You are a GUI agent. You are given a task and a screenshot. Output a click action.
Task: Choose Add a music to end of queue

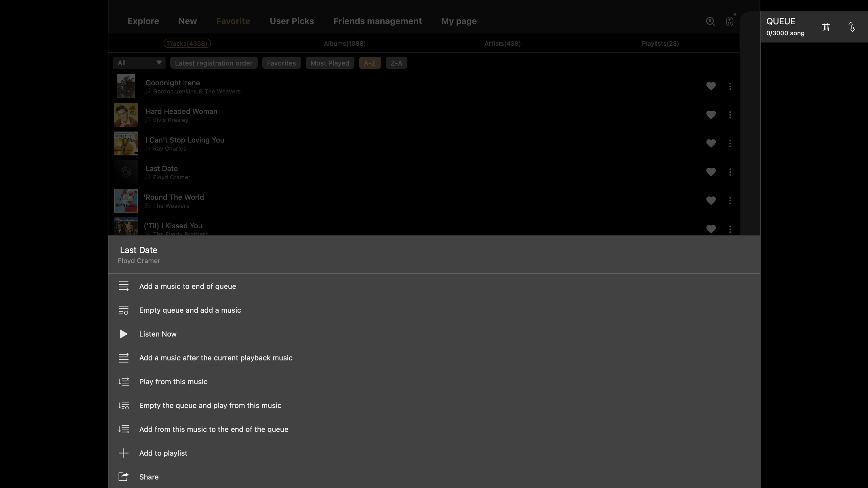pos(188,286)
